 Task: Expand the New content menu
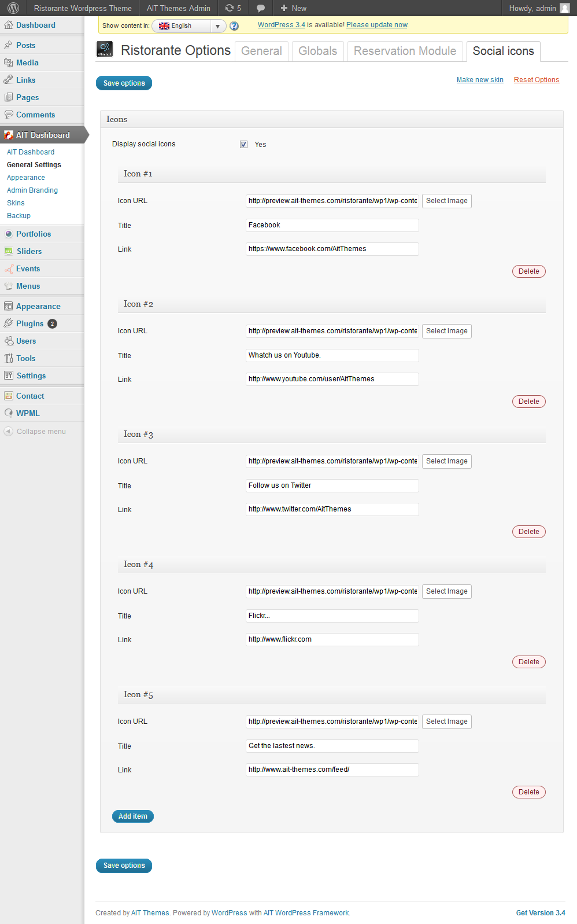293,8
